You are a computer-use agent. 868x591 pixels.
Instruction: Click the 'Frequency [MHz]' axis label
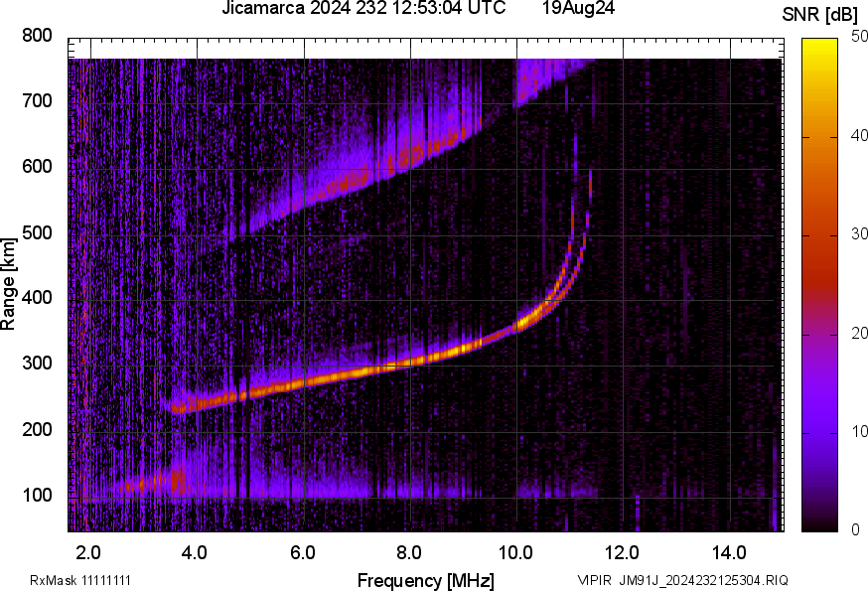pyautogui.click(x=426, y=581)
